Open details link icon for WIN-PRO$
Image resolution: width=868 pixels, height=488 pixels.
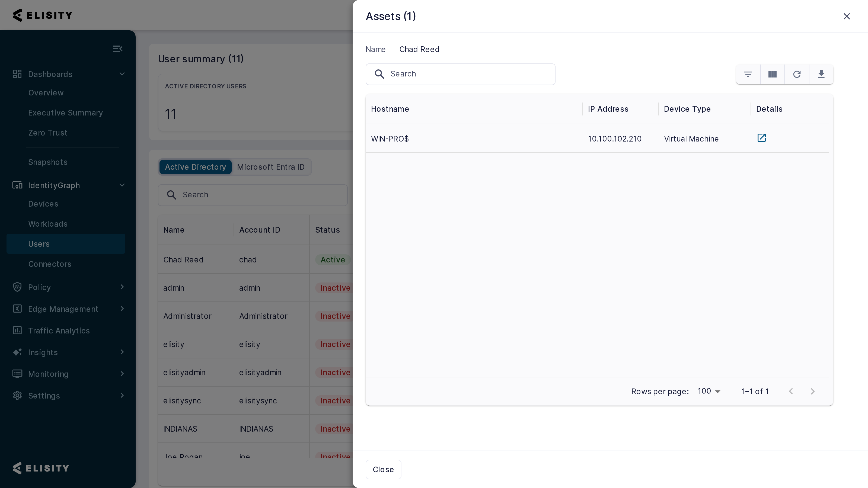pyautogui.click(x=761, y=138)
